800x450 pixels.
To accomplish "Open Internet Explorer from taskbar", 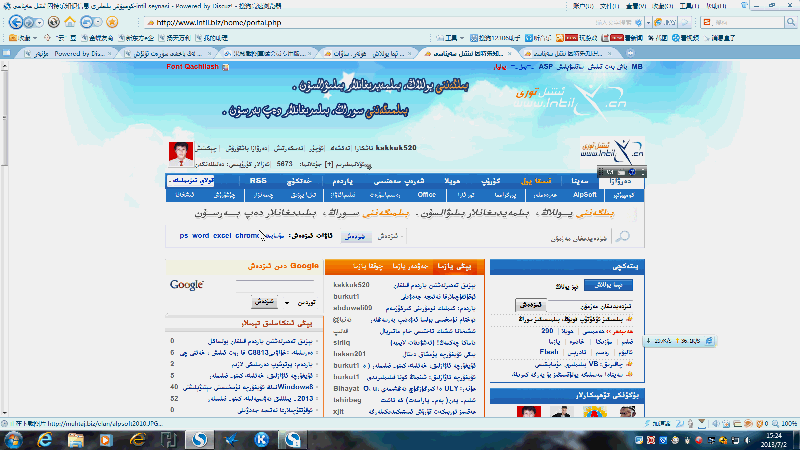I will (45, 440).
